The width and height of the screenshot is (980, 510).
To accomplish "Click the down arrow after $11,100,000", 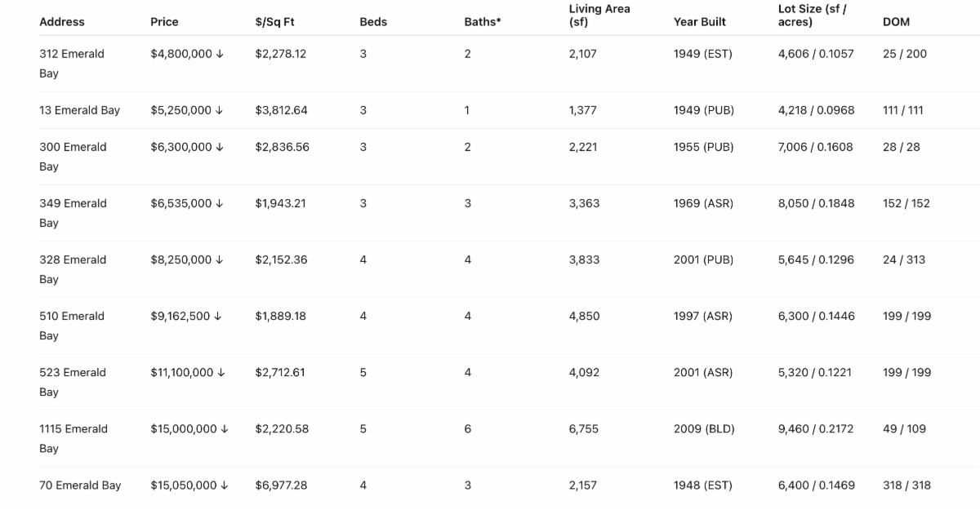I will 220,373.
